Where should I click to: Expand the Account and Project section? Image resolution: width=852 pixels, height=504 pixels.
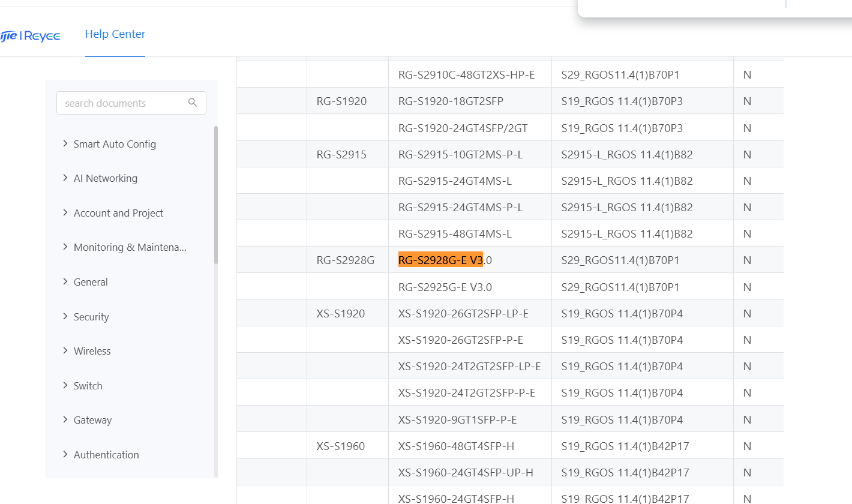point(118,213)
